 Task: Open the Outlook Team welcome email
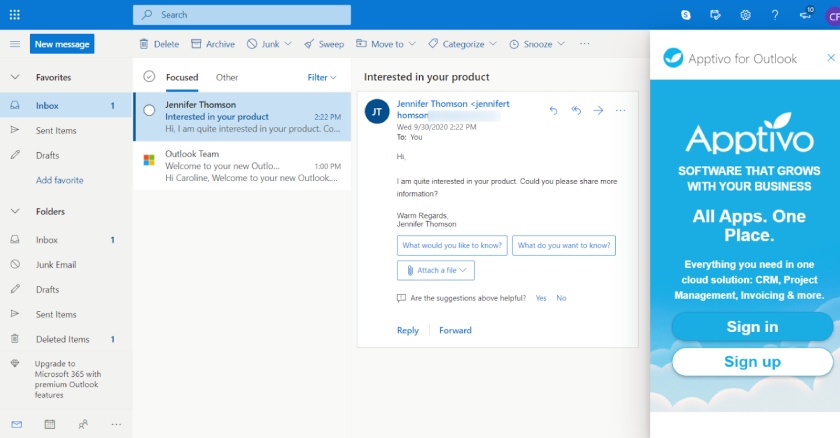(242, 165)
